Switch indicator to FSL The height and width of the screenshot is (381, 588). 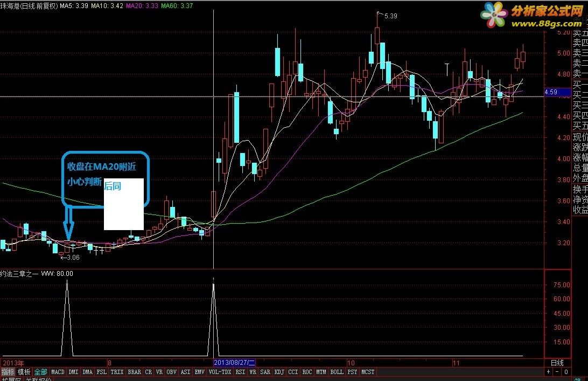click(x=101, y=372)
